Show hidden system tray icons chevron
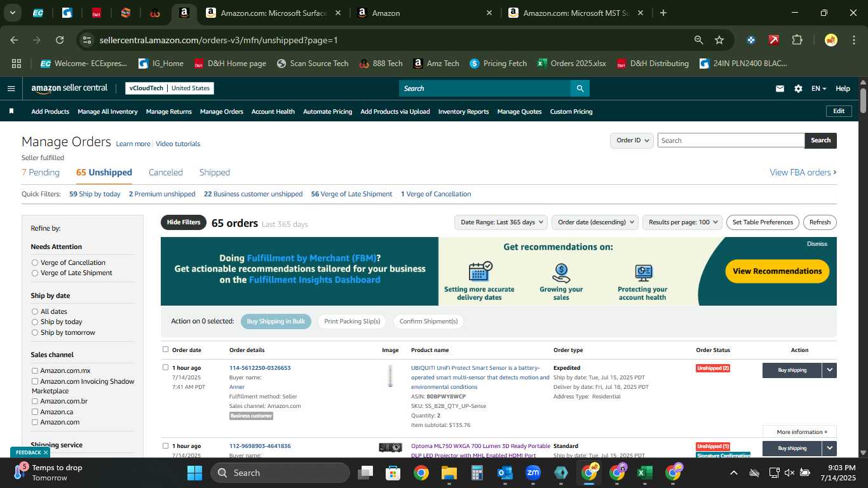The height and width of the screenshot is (488, 868). 733,473
